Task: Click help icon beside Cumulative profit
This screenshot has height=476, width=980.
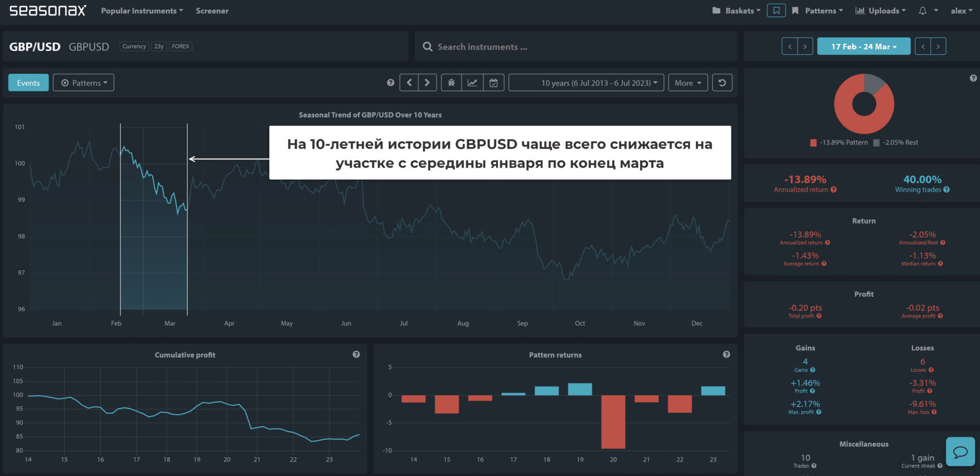Action: point(356,355)
